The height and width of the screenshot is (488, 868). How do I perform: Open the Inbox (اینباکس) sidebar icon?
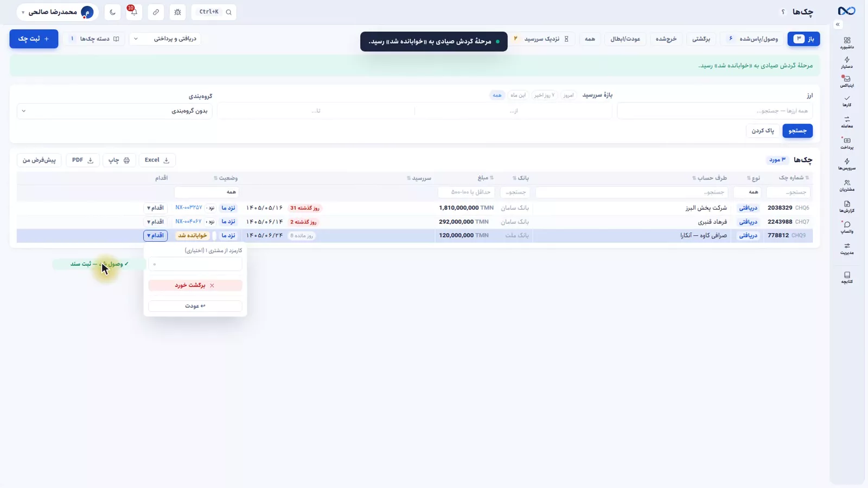[847, 81]
